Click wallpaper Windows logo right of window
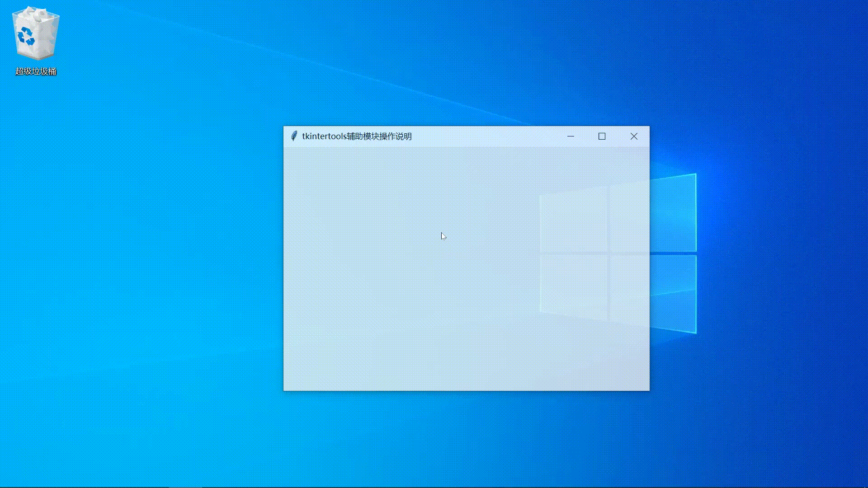The image size is (868, 488). [674, 212]
